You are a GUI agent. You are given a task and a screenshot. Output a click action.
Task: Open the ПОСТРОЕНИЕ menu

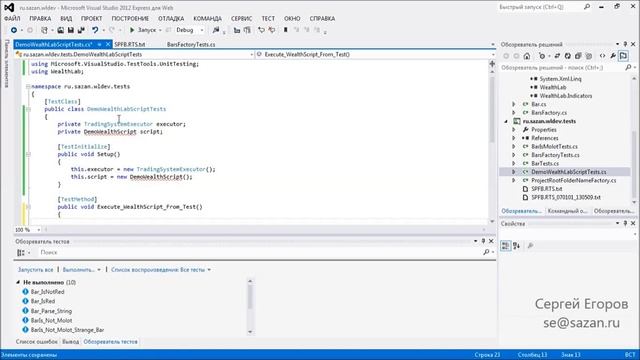[130, 18]
